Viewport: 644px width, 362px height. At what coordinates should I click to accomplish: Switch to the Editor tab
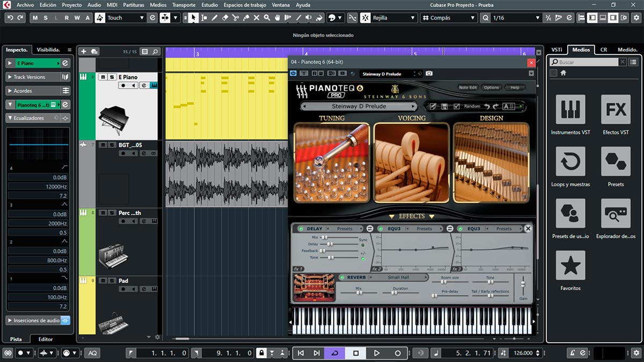(x=46, y=339)
